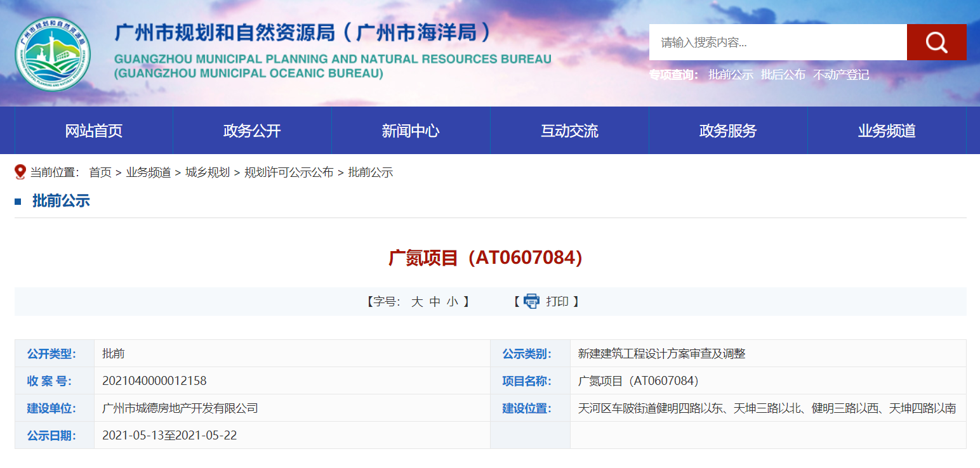This screenshot has width=980, height=468.
Task: Click the 批前公示 section heading
Action: (x=61, y=202)
